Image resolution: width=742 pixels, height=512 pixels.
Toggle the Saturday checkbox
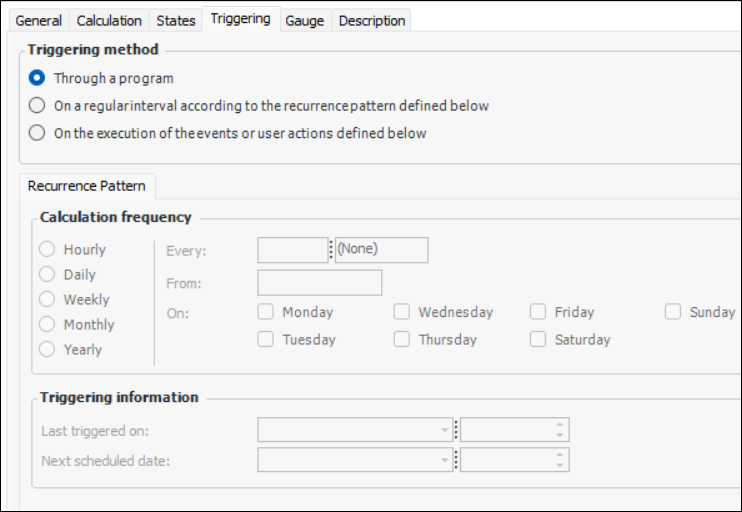538,340
